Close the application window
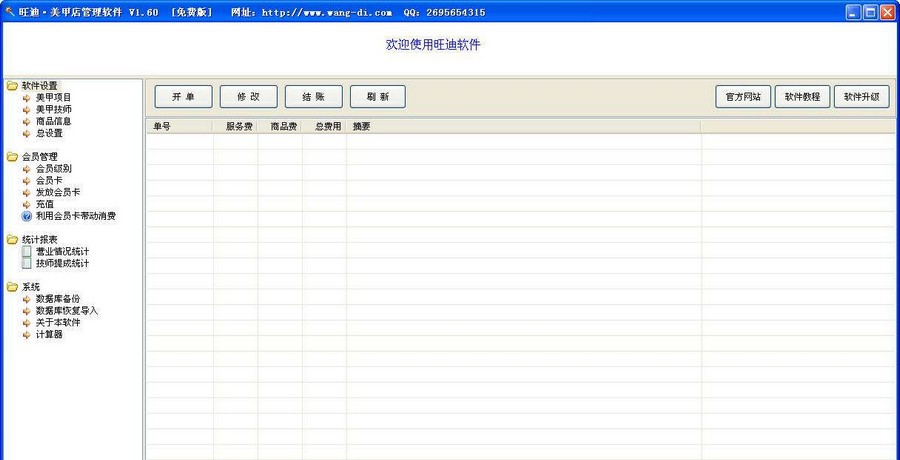Image resolution: width=900 pixels, height=460 pixels. click(x=887, y=13)
